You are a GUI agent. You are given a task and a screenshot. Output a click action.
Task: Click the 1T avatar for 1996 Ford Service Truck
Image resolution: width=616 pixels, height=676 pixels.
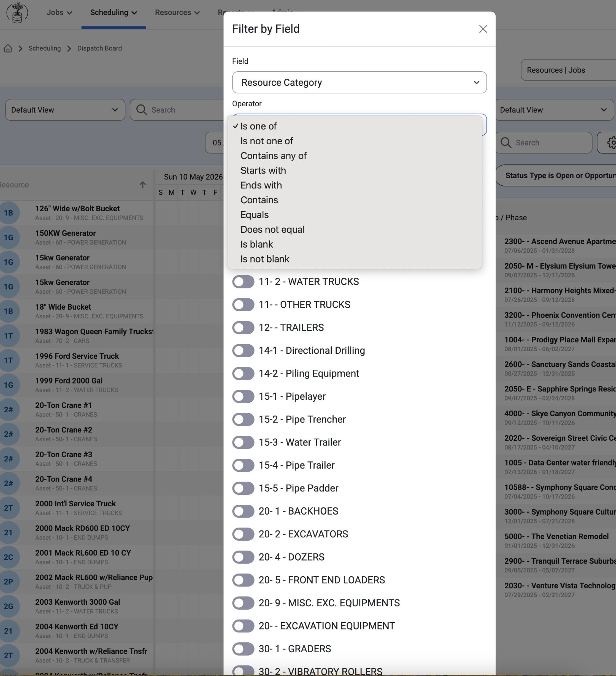coord(8,360)
